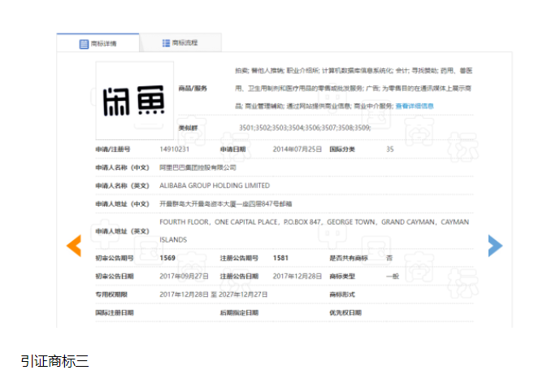556x392 pixels.
Task: Click the 后期指定日期 label
Action: point(239,312)
